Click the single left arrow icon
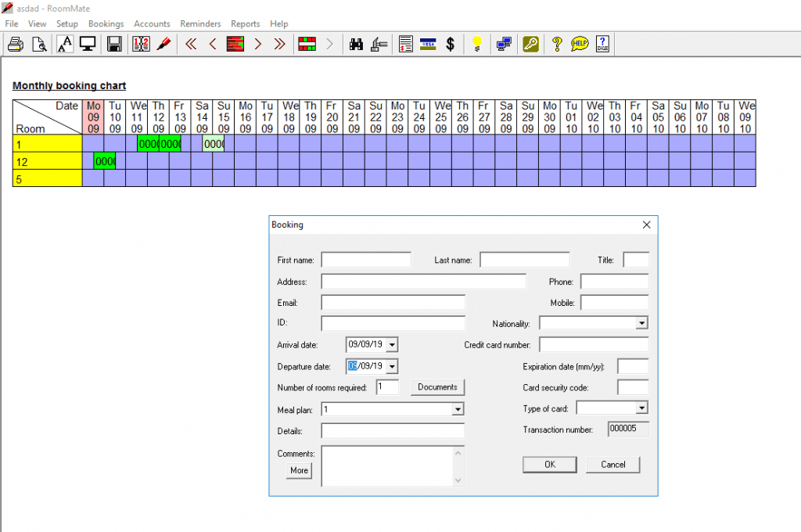Screen dimensions: 801x532 pyautogui.click(x=213, y=45)
